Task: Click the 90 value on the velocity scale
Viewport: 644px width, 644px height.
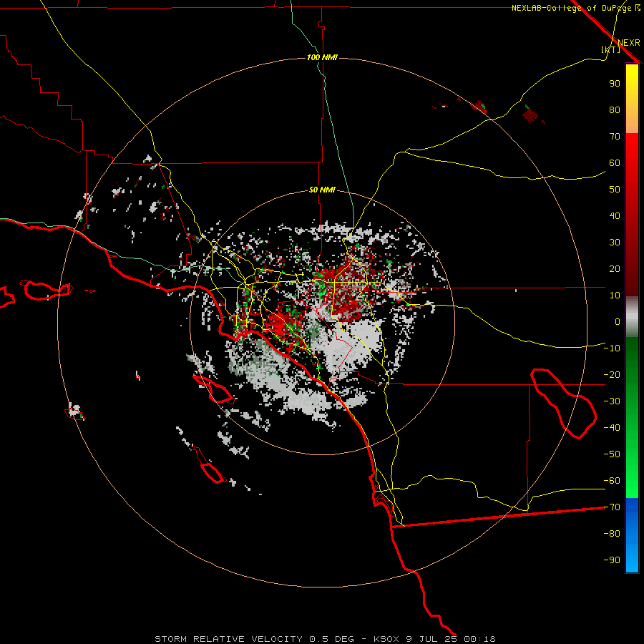Action: coord(615,84)
